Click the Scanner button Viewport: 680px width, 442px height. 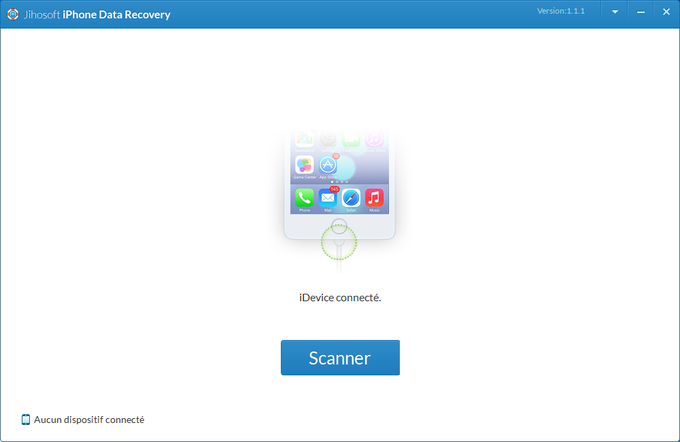340,357
